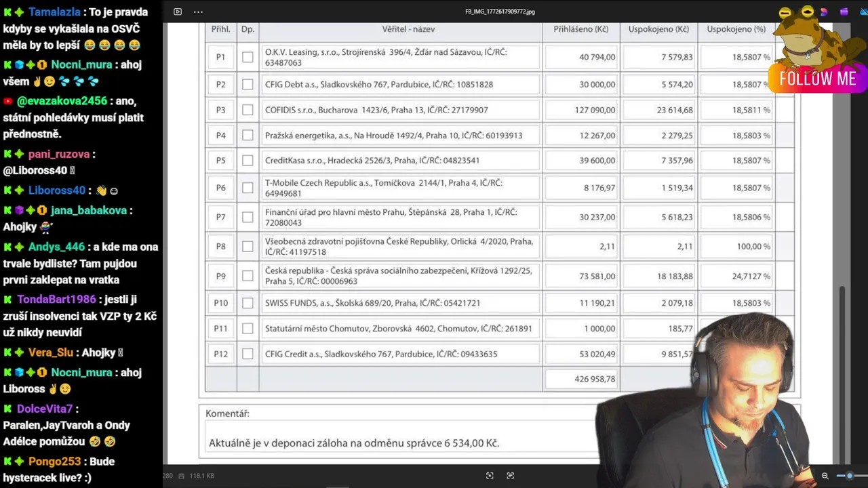Click the FOLLOW ME overlay banner

click(818, 79)
